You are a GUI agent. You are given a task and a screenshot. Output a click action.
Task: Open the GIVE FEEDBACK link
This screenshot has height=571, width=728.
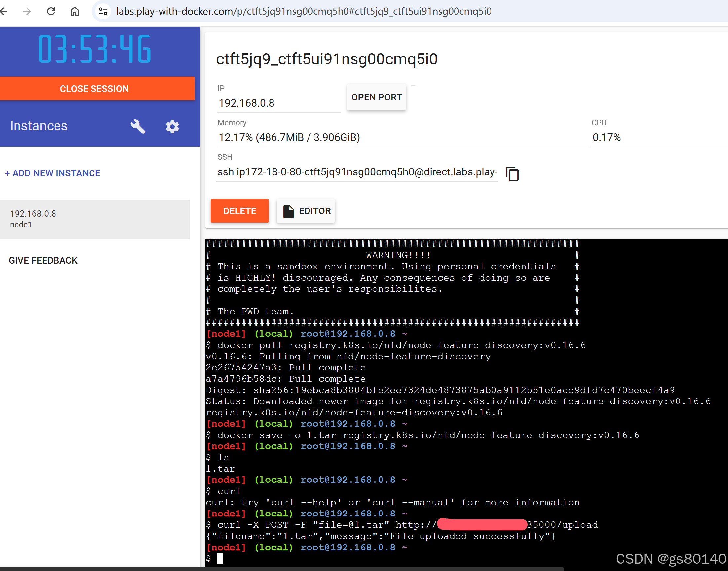[43, 260]
